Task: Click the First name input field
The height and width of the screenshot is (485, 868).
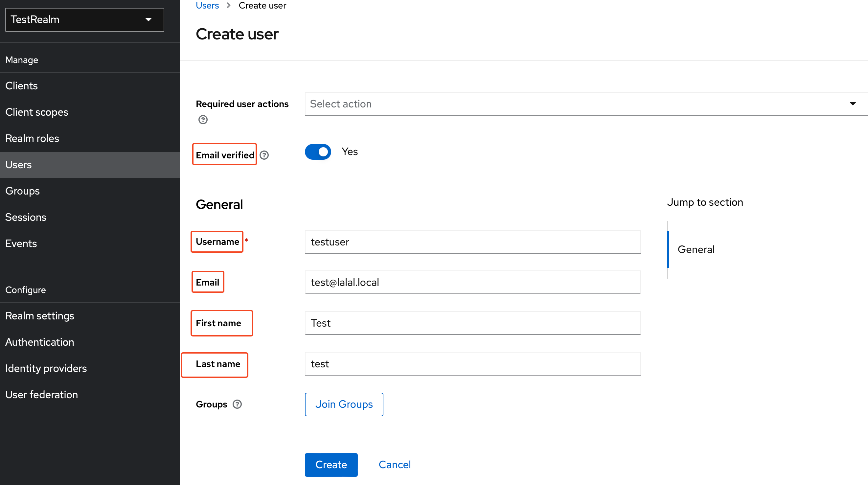Action: pyautogui.click(x=473, y=323)
